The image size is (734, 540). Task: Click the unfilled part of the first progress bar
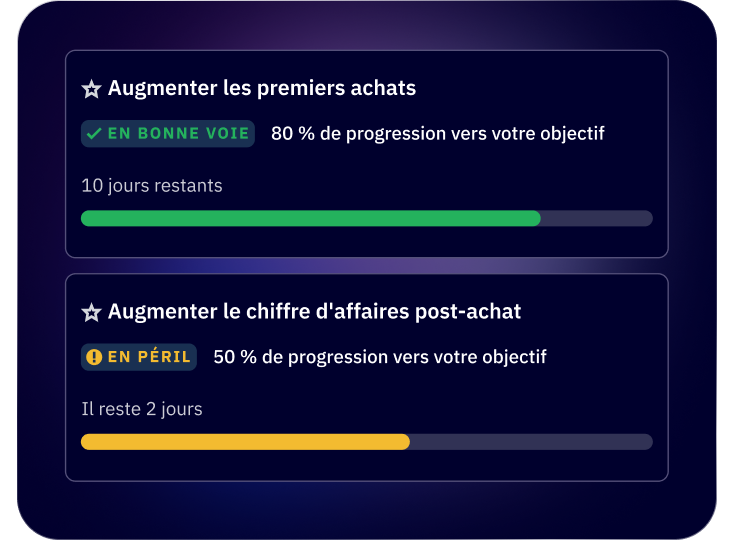click(597, 218)
